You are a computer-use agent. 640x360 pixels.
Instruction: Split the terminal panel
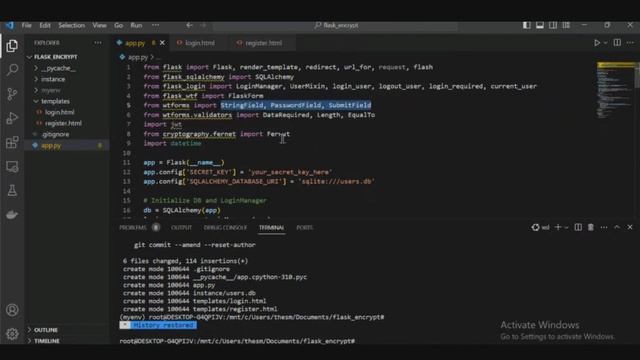pos(578,227)
